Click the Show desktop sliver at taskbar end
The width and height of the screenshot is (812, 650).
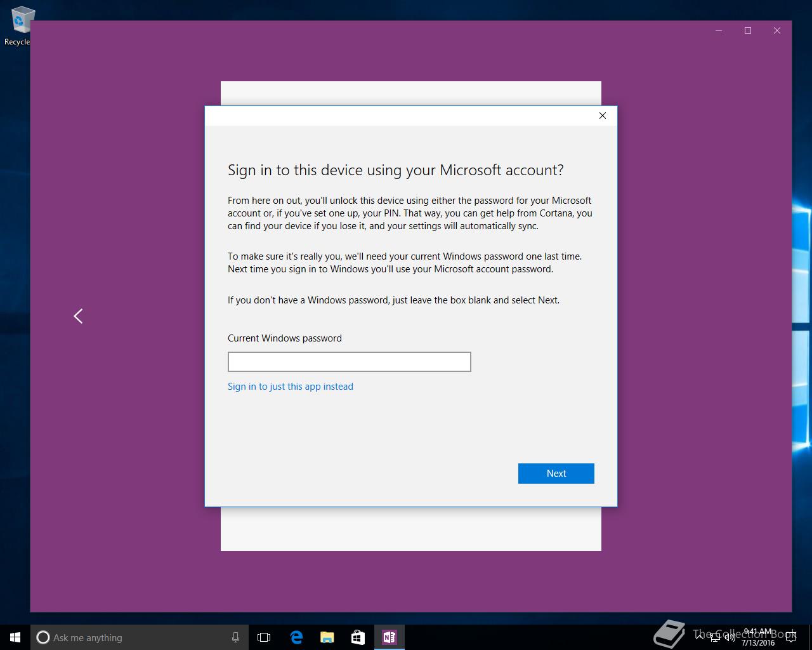810,637
